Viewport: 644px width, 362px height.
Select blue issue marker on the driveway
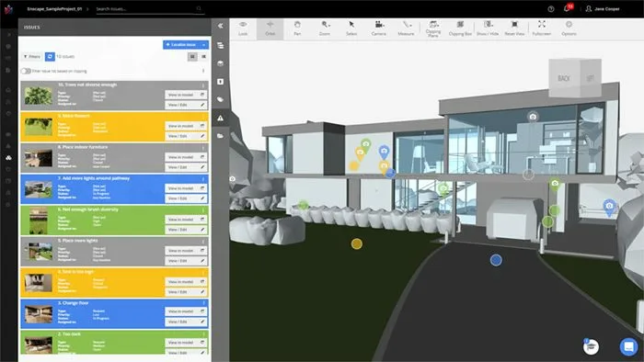[x=496, y=260]
